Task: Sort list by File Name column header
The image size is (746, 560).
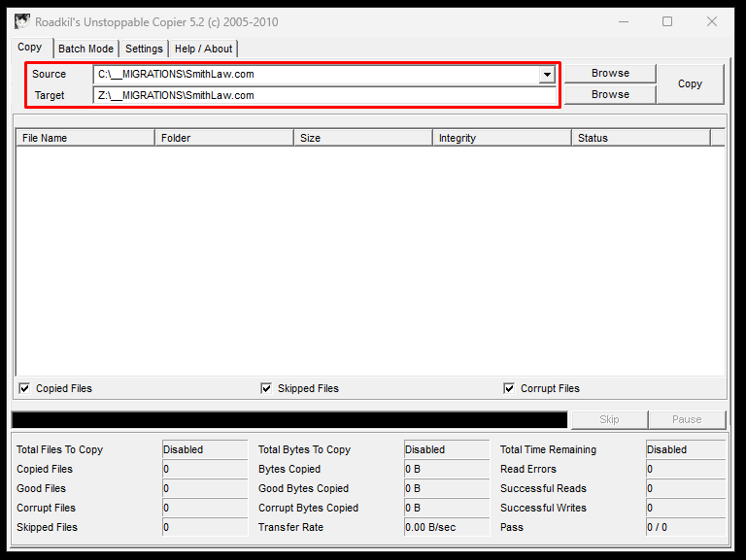Action: click(85, 138)
